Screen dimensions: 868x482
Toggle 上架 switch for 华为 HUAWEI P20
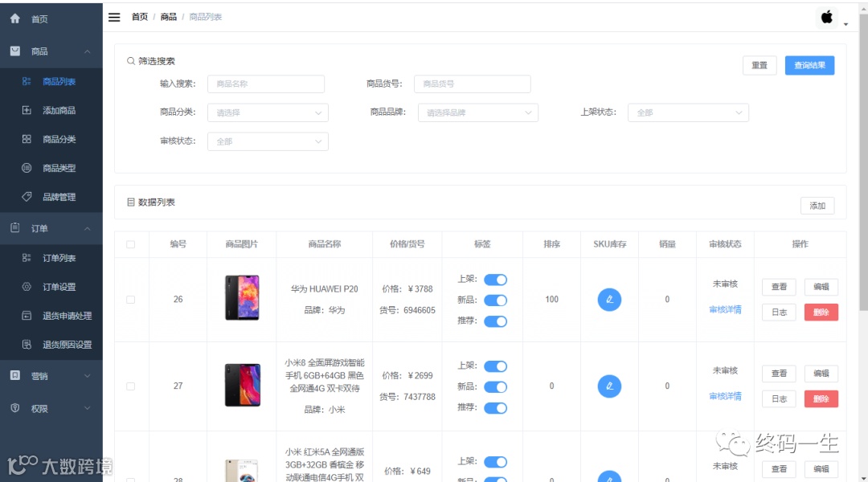495,280
